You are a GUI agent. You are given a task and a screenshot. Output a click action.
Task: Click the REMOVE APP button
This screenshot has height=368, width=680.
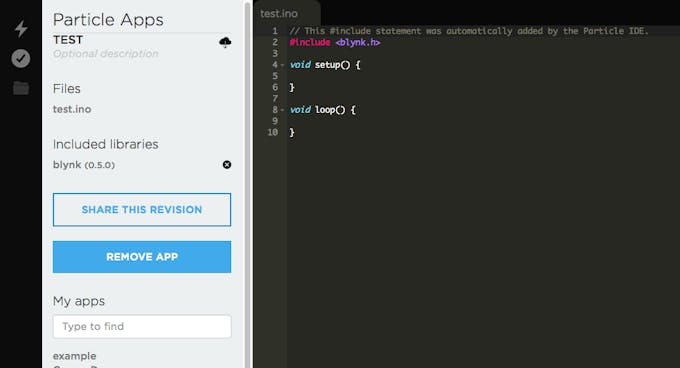tap(142, 257)
